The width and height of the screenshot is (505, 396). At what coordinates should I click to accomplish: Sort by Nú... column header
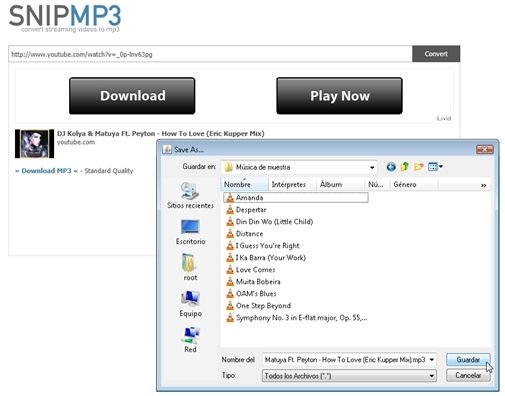click(x=377, y=184)
